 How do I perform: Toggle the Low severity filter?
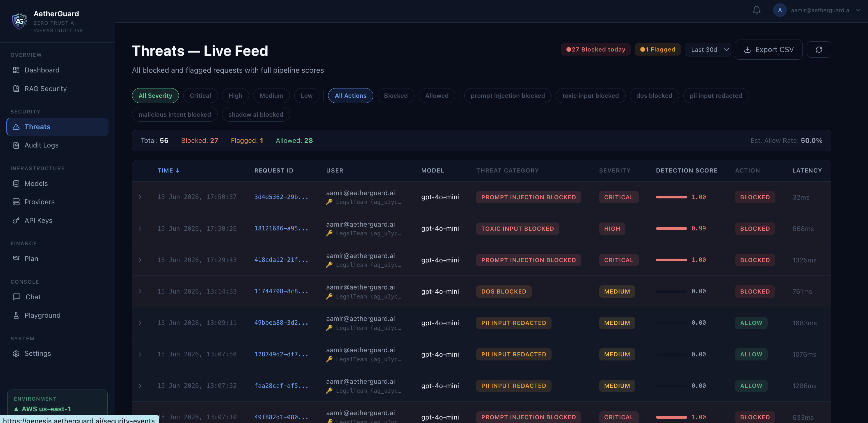[307, 96]
